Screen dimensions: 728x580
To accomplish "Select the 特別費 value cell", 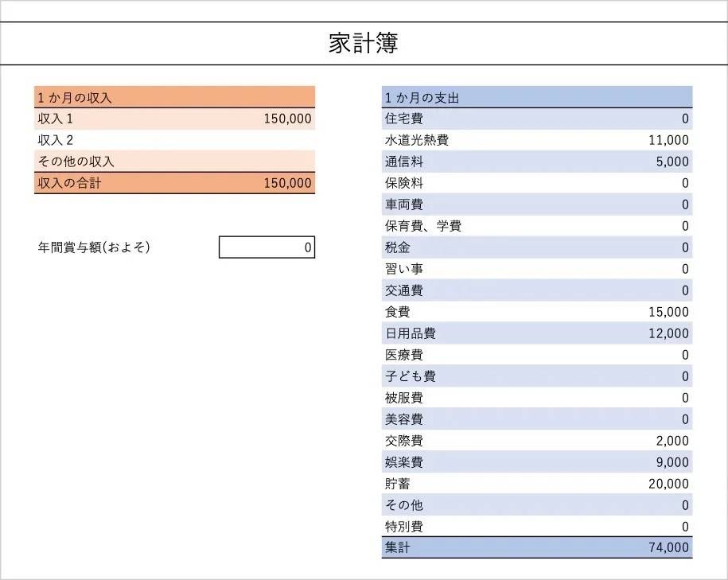I will [685, 527].
